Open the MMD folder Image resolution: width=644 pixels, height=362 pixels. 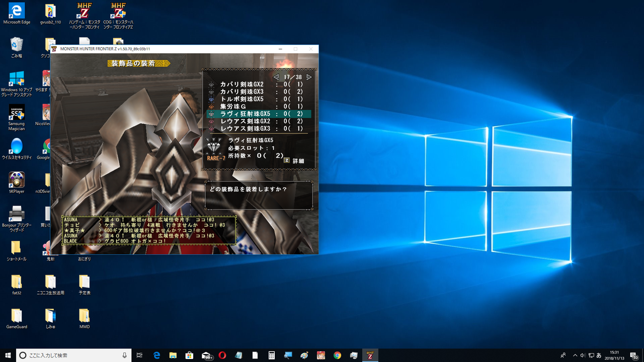click(x=84, y=319)
